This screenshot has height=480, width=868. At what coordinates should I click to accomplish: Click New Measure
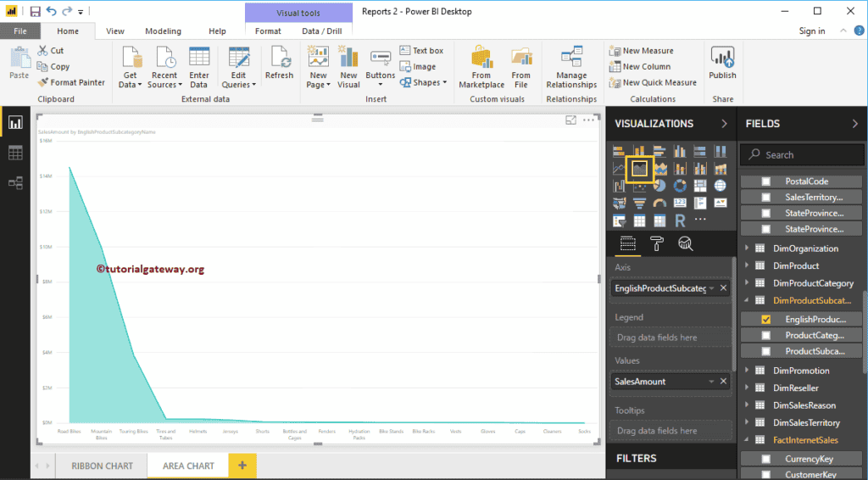coord(642,50)
